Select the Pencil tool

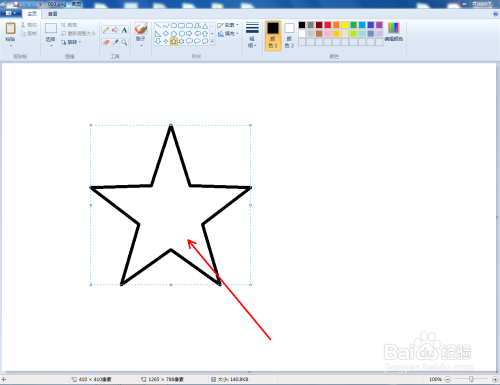point(106,30)
